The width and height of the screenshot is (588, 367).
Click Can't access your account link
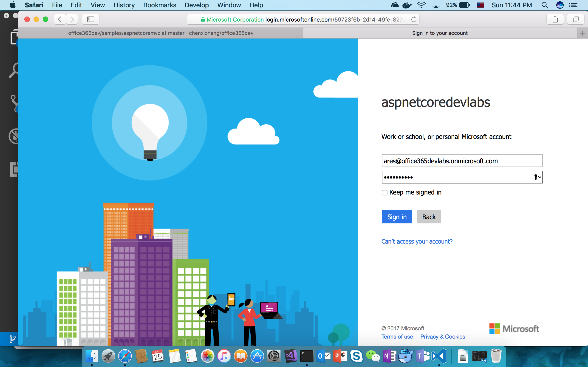[417, 242]
